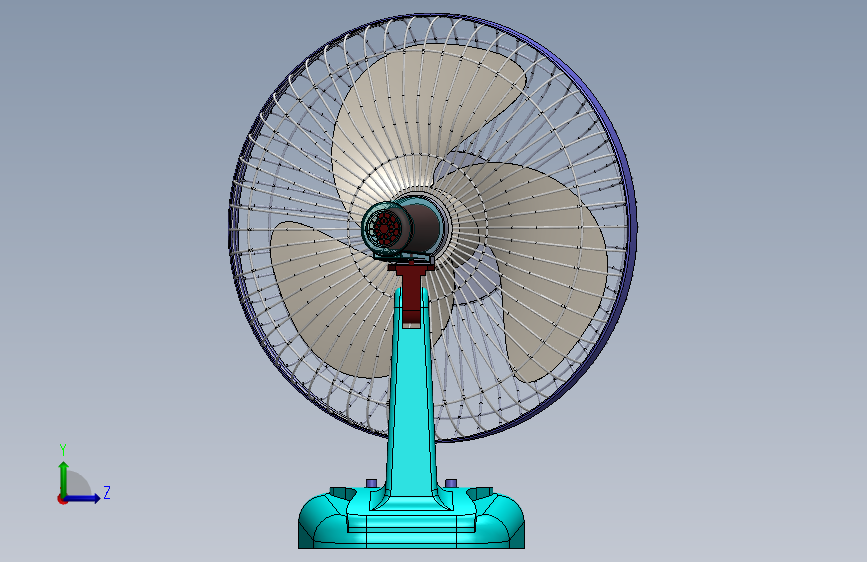The width and height of the screenshot is (867, 562).
Task: Click the right purple button on base
Action: point(451,483)
